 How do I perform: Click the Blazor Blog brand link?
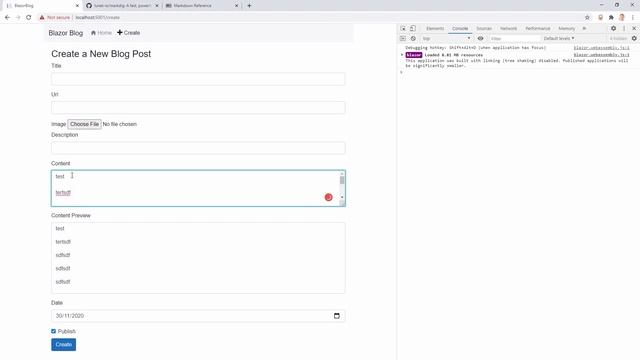tap(66, 33)
